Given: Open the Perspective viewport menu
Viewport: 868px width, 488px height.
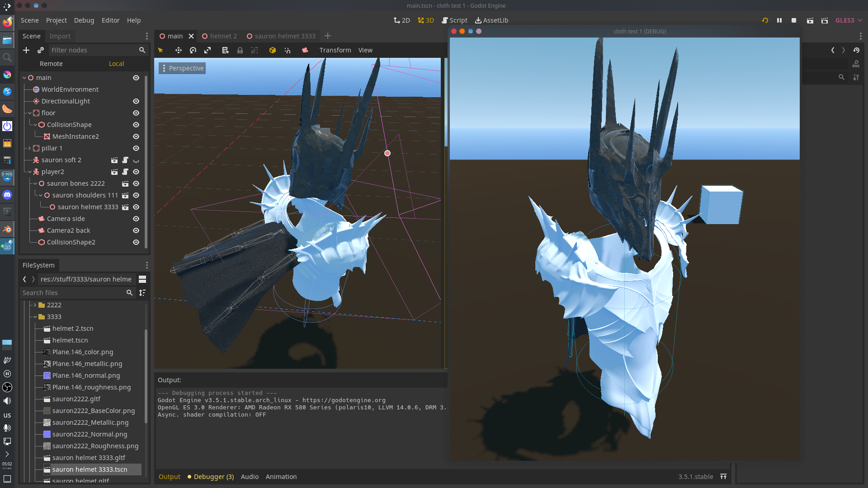Looking at the screenshot, I should click(x=182, y=68).
